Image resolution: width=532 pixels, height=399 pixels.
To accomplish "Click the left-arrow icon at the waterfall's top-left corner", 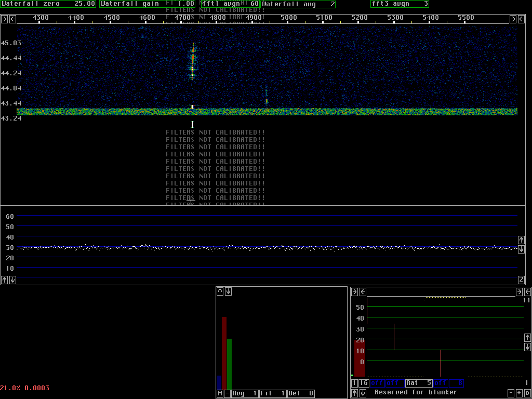I will coord(12,19).
